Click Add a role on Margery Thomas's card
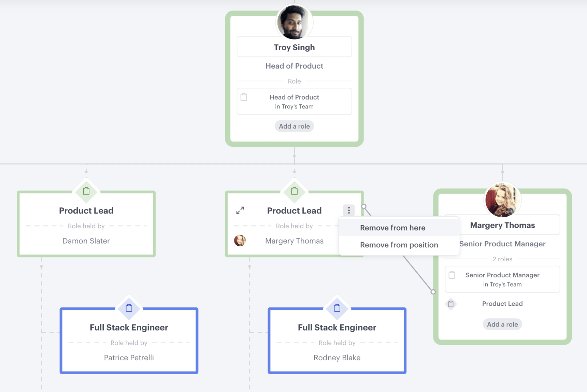Image resolution: width=587 pixels, height=392 pixels. pos(502,324)
